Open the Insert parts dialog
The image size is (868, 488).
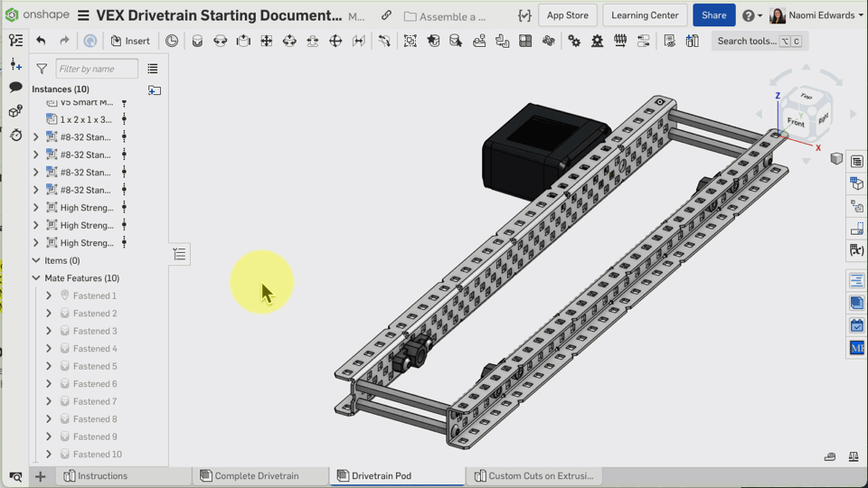coord(130,41)
